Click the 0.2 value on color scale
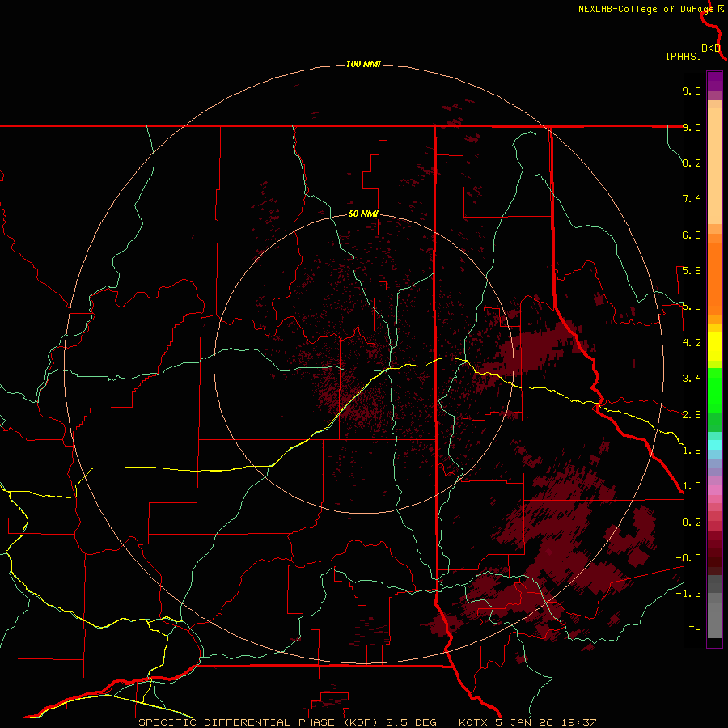728x728 pixels. (x=692, y=523)
